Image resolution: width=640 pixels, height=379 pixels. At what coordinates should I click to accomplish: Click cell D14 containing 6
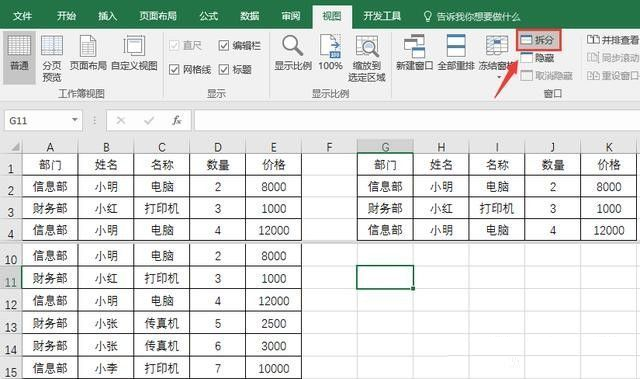tap(218, 346)
